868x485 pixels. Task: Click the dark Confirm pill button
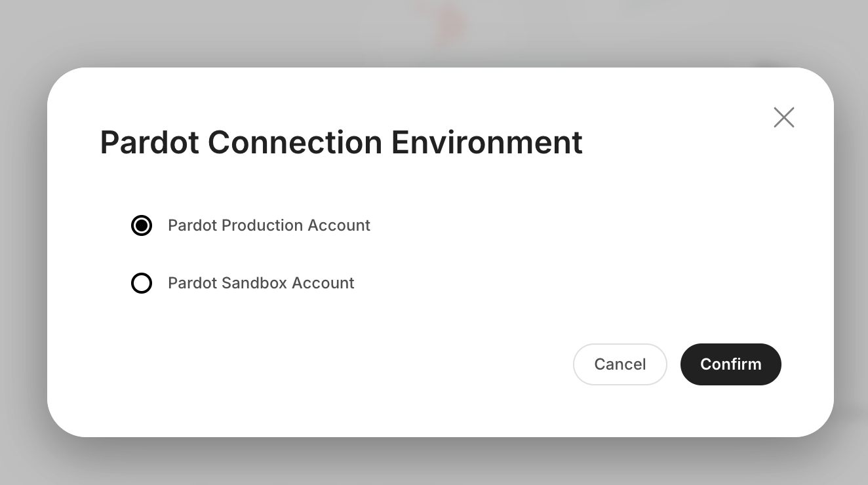point(730,364)
